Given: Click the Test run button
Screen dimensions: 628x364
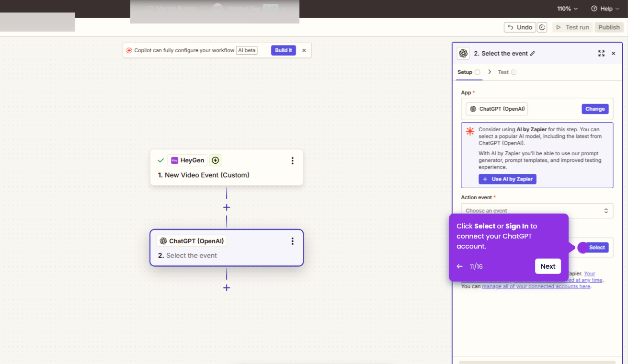Looking at the screenshot, I should click(x=572, y=27).
